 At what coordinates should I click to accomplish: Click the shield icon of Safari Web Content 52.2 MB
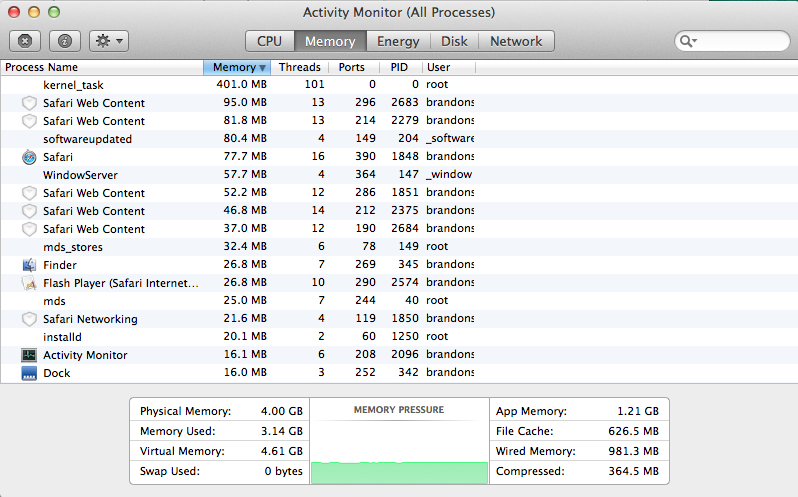[30, 193]
